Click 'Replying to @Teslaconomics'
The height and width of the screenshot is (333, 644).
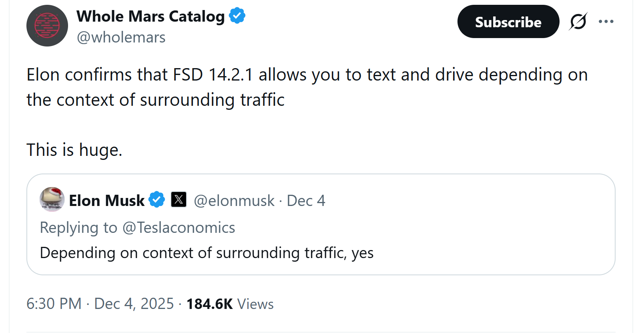click(x=137, y=228)
